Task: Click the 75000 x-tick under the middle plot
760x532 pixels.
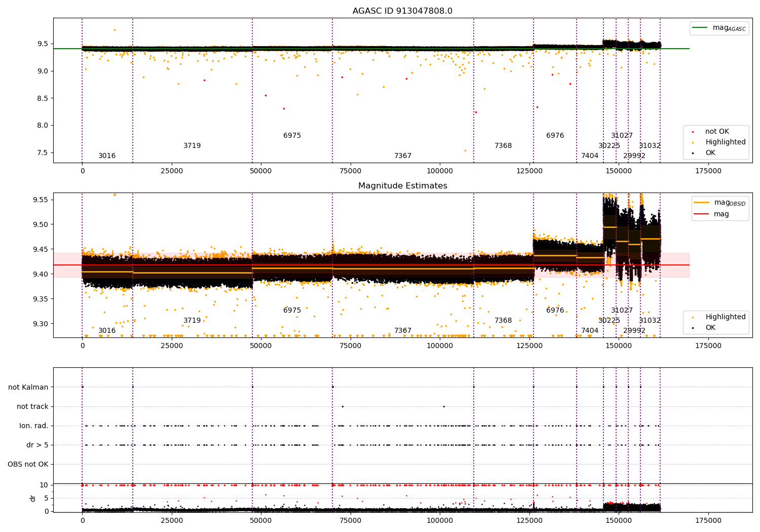Action: [351, 346]
